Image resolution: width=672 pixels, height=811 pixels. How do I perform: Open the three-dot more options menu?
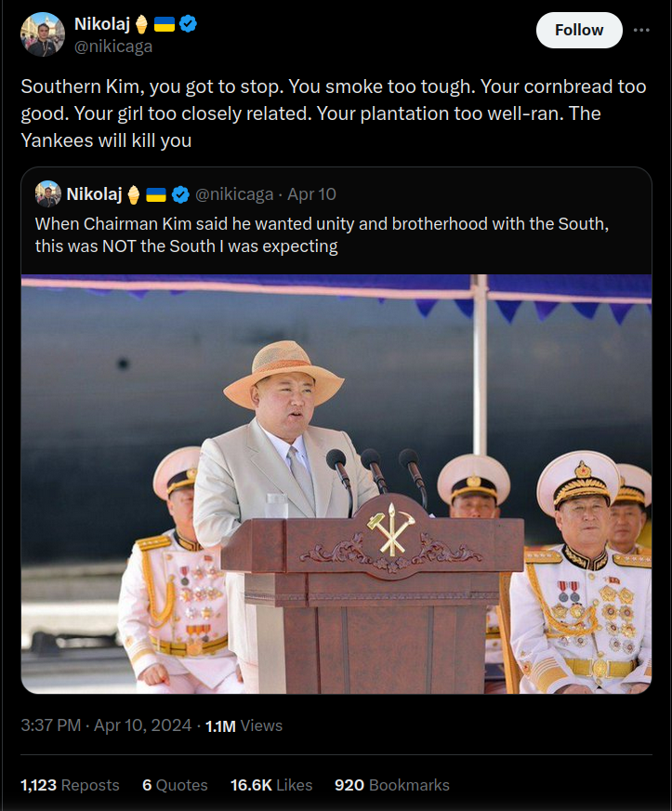[x=641, y=30]
